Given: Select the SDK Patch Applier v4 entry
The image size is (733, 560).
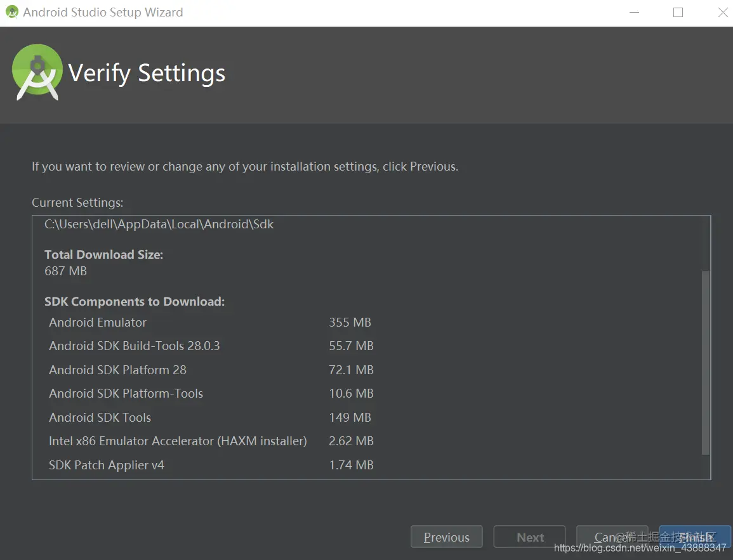Looking at the screenshot, I should (107, 466).
